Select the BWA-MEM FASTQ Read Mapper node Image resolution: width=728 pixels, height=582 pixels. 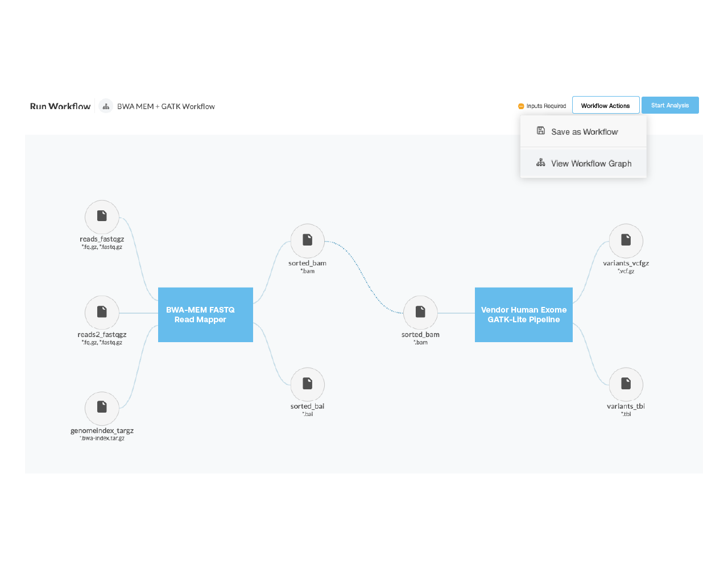pos(205,315)
